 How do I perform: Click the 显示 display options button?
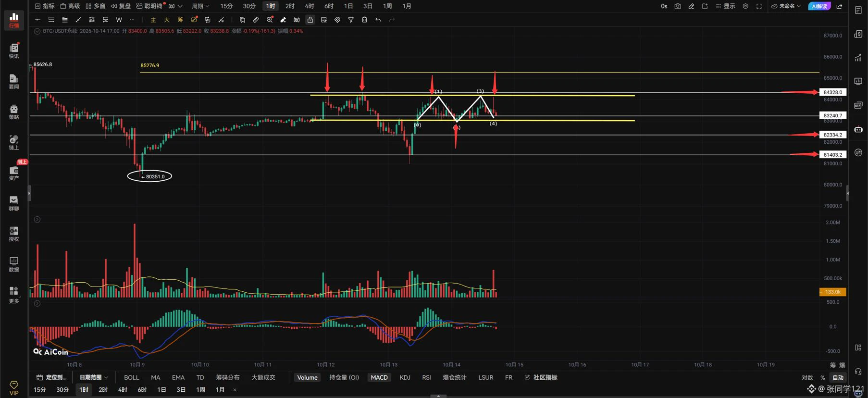coord(726,6)
